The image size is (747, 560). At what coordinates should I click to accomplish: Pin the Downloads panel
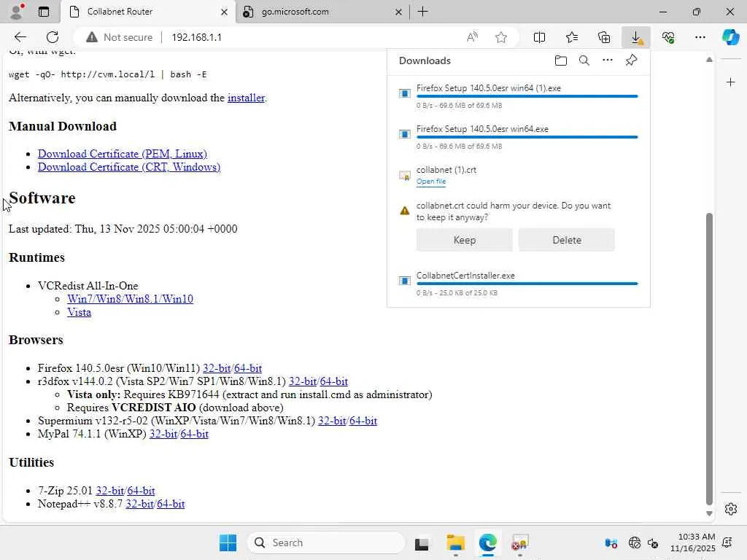631,61
